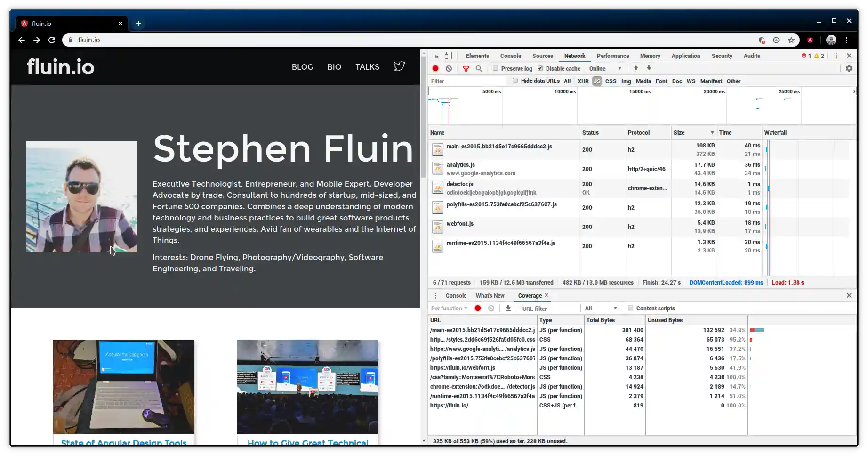Click the error count badge

coord(806,56)
